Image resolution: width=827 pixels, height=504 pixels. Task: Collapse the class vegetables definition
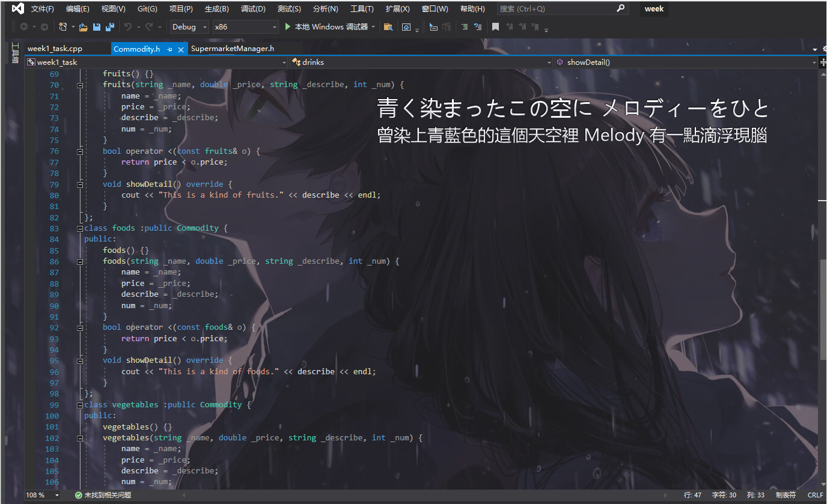pyautogui.click(x=80, y=405)
